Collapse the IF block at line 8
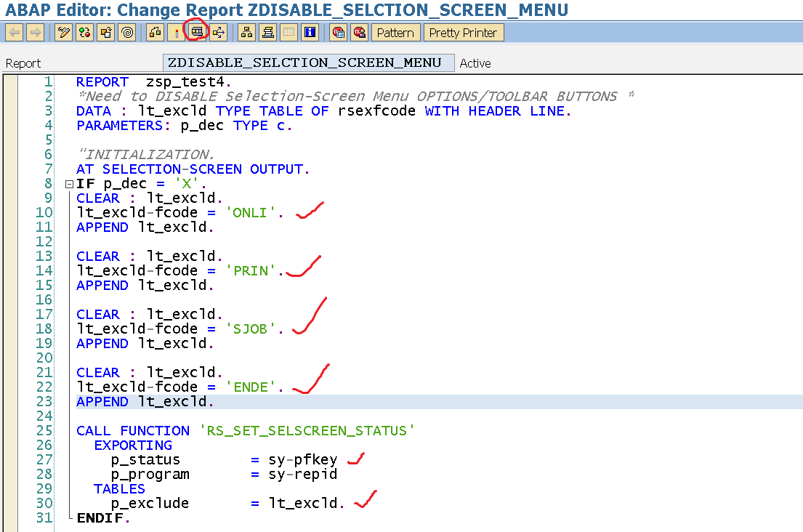 (x=68, y=183)
